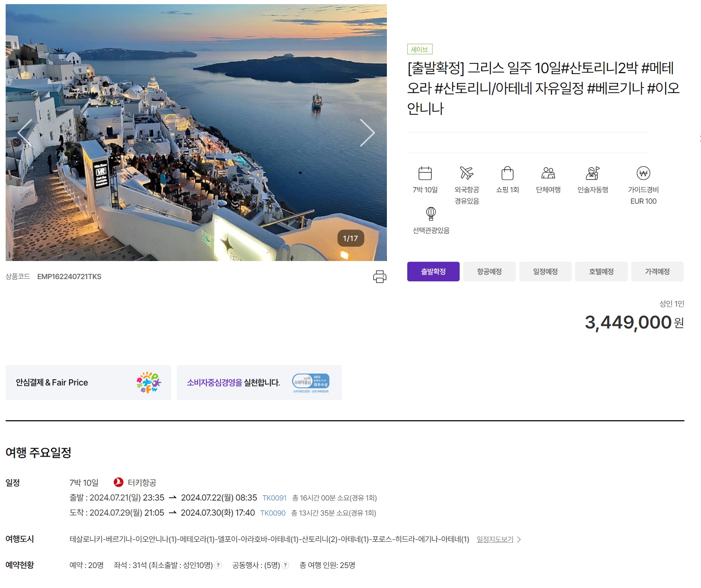
Task: Select the 가격예정 tab
Action: (x=657, y=272)
